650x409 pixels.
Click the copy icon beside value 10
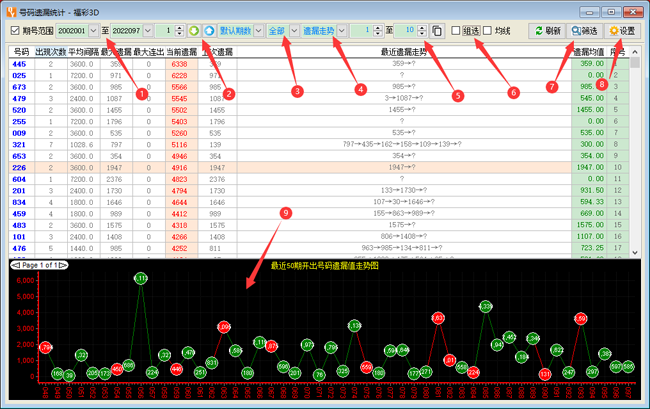coord(437,31)
